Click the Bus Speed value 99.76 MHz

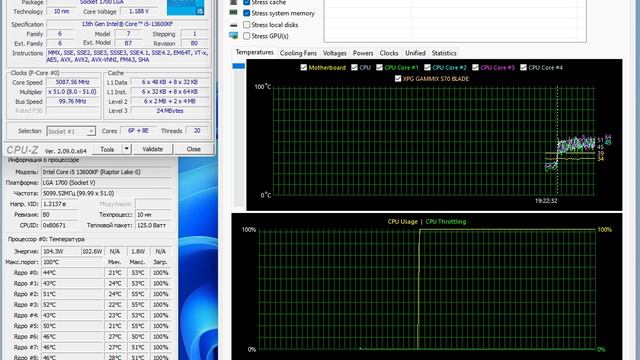tap(73, 101)
